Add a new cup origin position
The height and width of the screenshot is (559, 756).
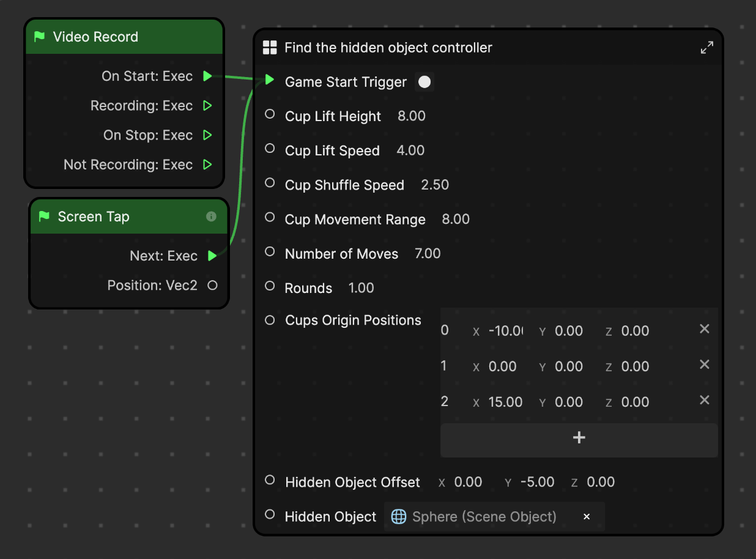(579, 438)
